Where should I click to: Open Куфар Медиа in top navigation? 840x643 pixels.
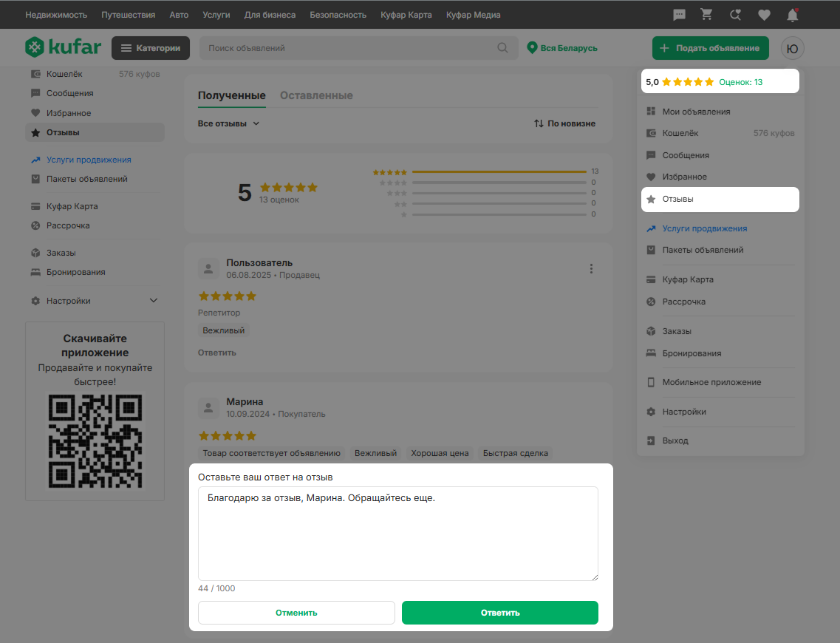(473, 15)
